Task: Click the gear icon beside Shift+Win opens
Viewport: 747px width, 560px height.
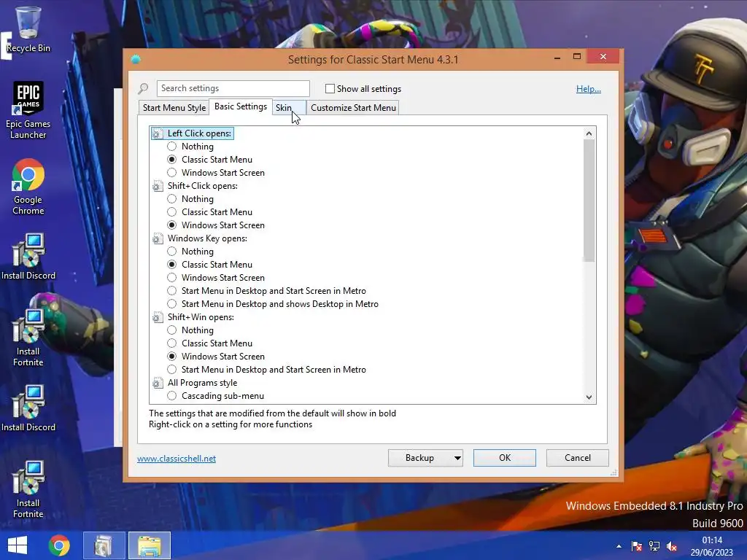Action: coord(158,317)
